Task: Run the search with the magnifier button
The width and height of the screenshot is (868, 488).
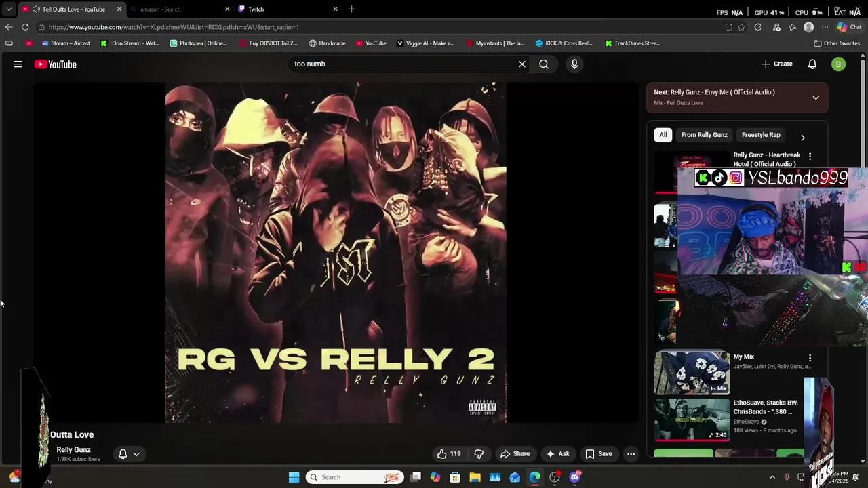Action: pyautogui.click(x=544, y=64)
